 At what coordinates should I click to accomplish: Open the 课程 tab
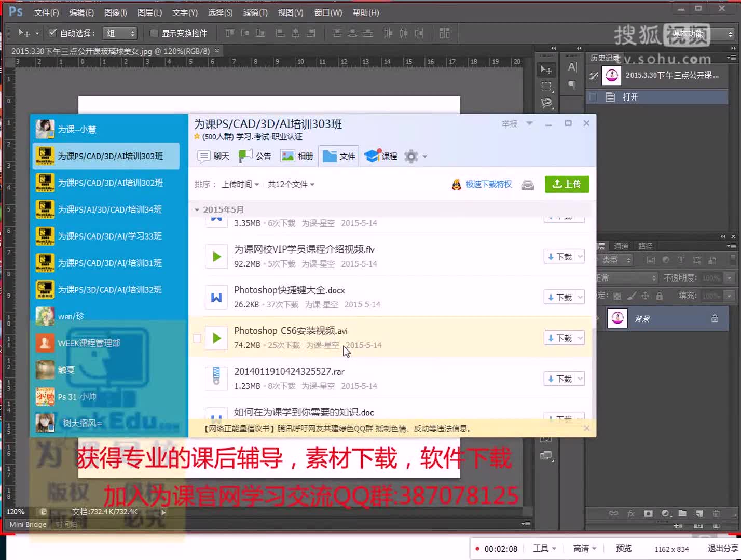coord(380,156)
